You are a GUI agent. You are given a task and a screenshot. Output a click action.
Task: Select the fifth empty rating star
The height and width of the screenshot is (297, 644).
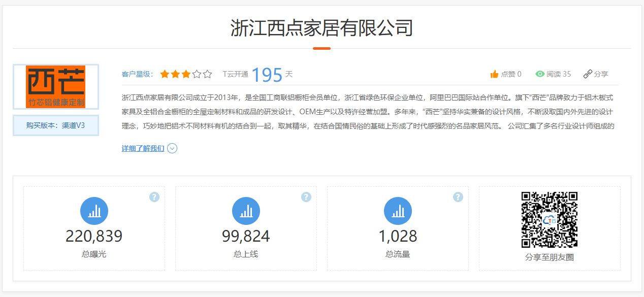[x=207, y=74]
